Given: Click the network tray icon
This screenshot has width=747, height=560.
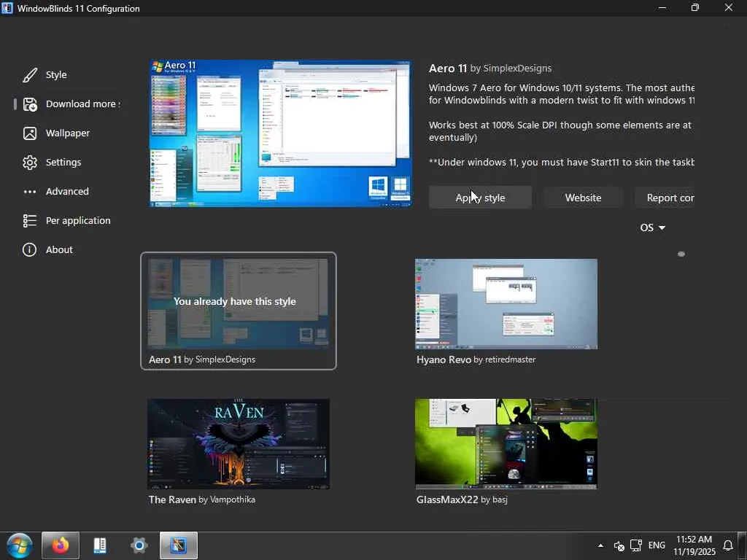Looking at the screenshot, I should [636, 545].
